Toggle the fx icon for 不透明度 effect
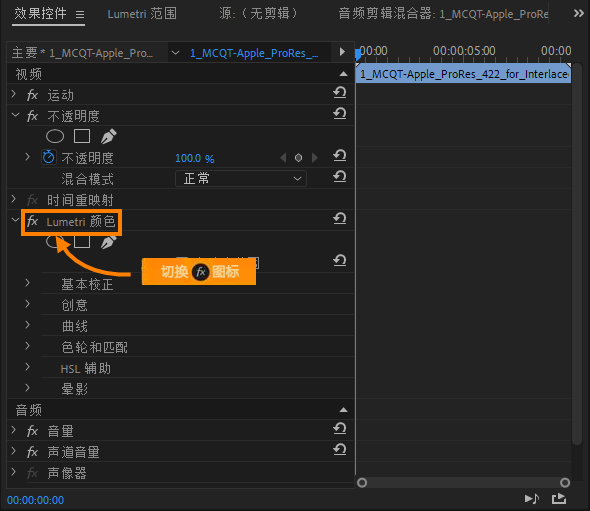590x511 pixels. 32,116
